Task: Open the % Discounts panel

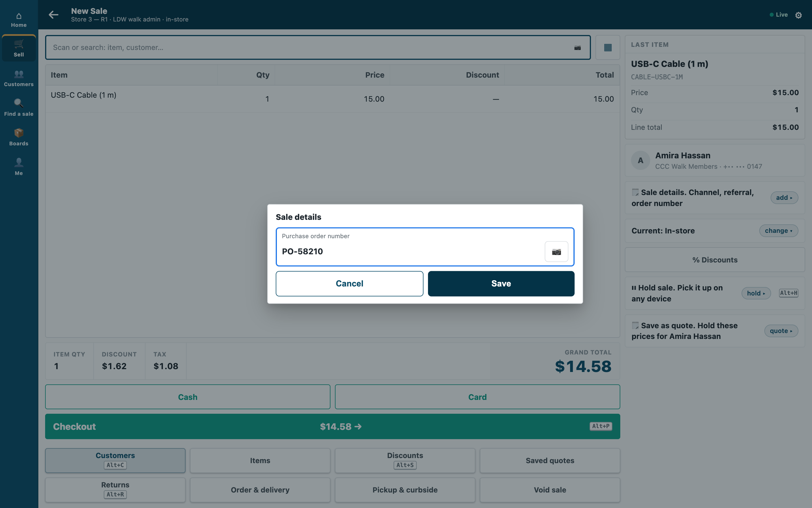Action: (715, 260)
